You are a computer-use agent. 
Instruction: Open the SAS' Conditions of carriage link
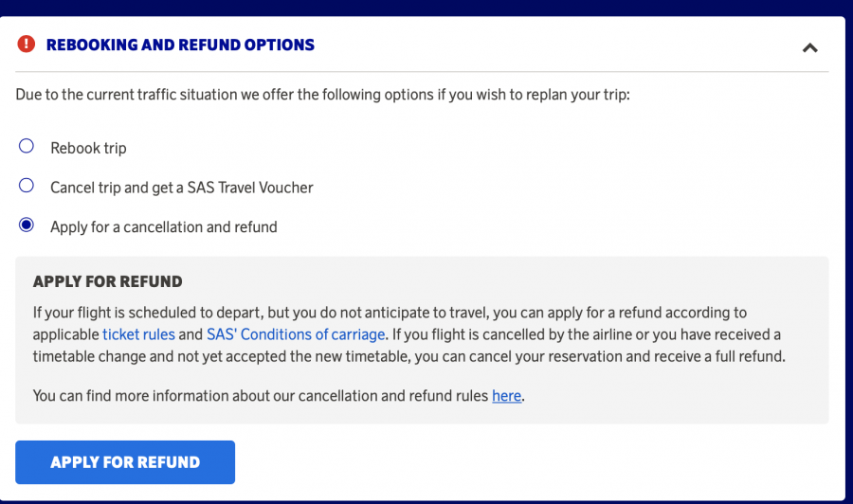(x=296, y=334)
